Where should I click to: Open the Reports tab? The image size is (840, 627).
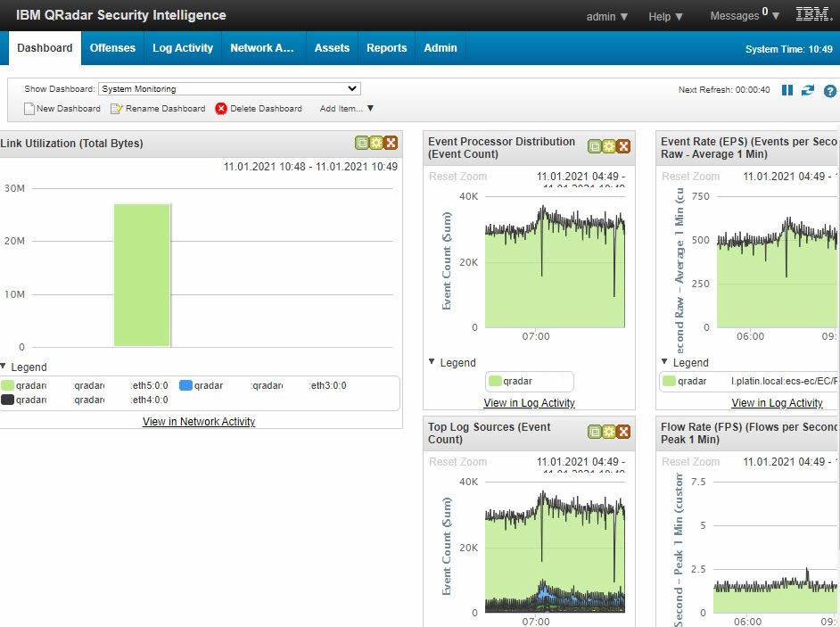pos(386,47)
